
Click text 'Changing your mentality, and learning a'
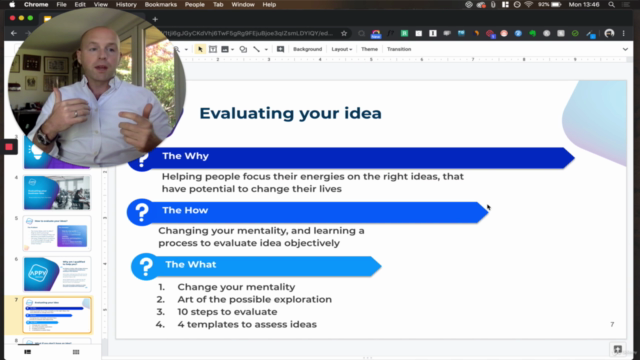pyautogui.click(x=261, y=231)
